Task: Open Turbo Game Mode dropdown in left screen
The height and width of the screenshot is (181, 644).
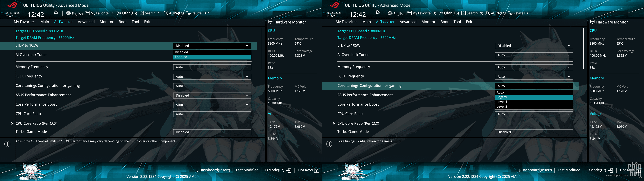Action: point(212,132)
